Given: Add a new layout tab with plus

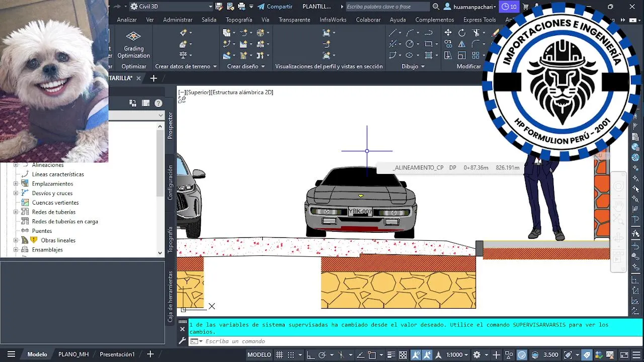Looking at the screenshot, I should tap(150, 354).
